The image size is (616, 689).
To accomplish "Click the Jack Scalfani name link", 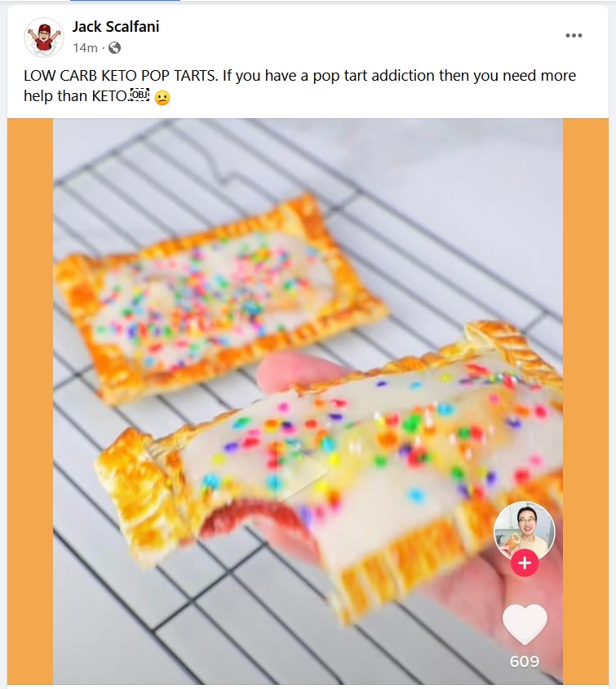I will coord(116,26).
